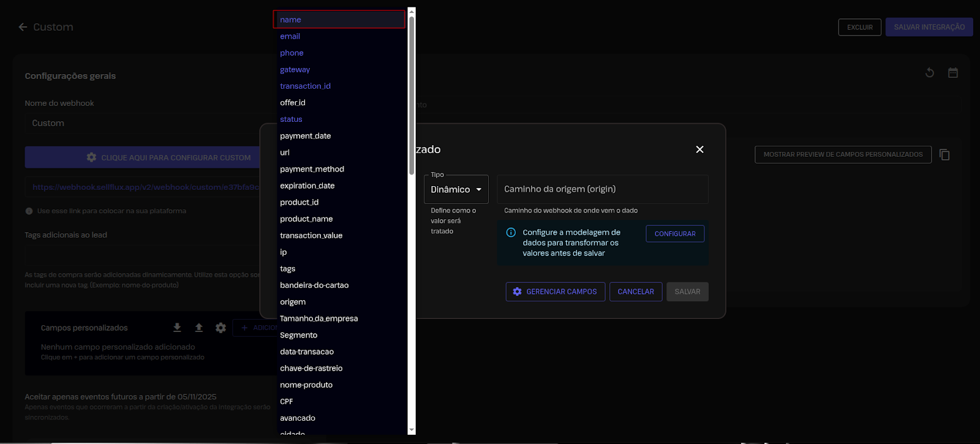Click the copy icon beside preview button
Screen dimensions: 980x444
(944, 155)
